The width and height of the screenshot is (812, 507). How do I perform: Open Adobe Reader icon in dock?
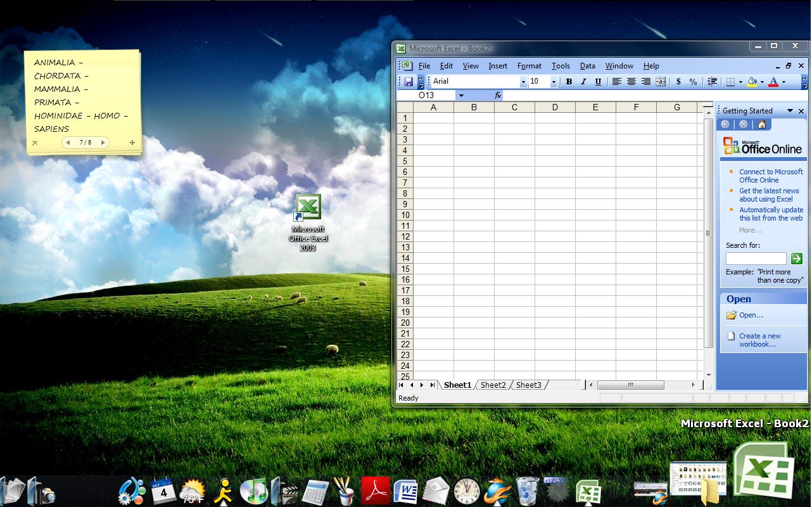(376, 491)
